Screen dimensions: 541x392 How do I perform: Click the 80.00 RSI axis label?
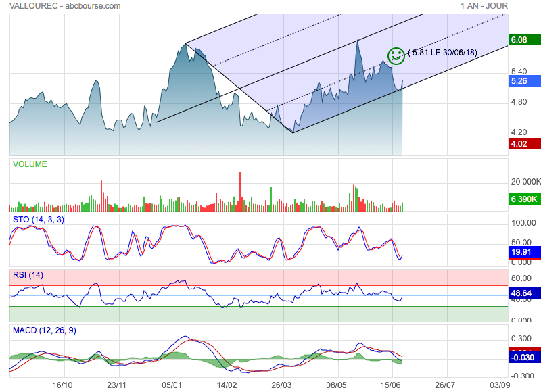[521, 278]
